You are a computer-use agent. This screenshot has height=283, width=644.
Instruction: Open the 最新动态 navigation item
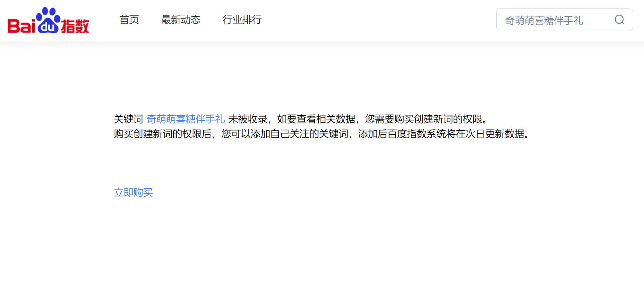tap(181, 20)
